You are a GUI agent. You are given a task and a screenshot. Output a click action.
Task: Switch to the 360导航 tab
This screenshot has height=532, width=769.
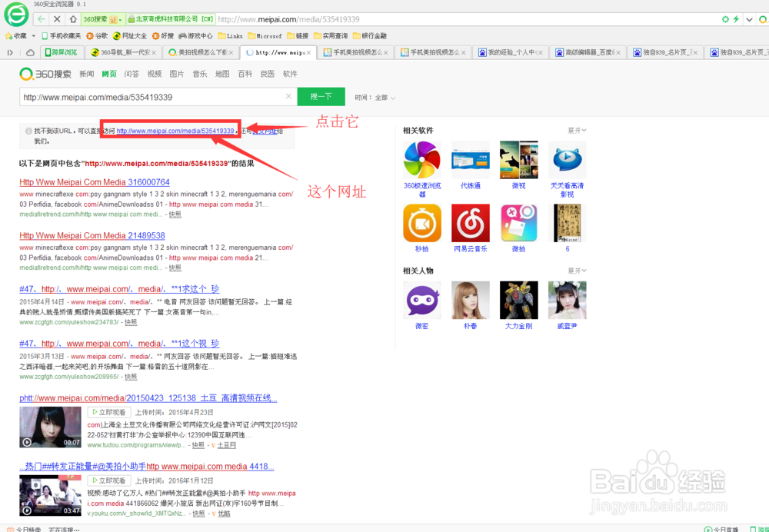tap(123, 52)
